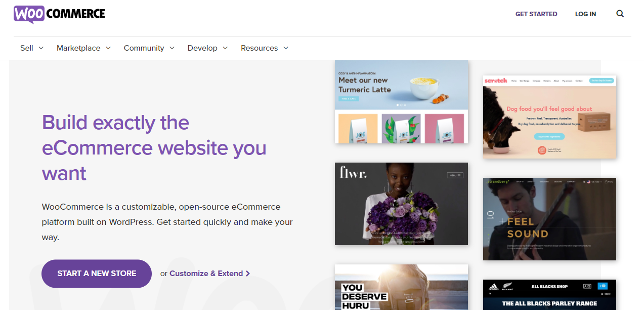This screenshot has width=644, height=310.
Task: Follow the Customize & Extend link
Action: coord(206,274)
